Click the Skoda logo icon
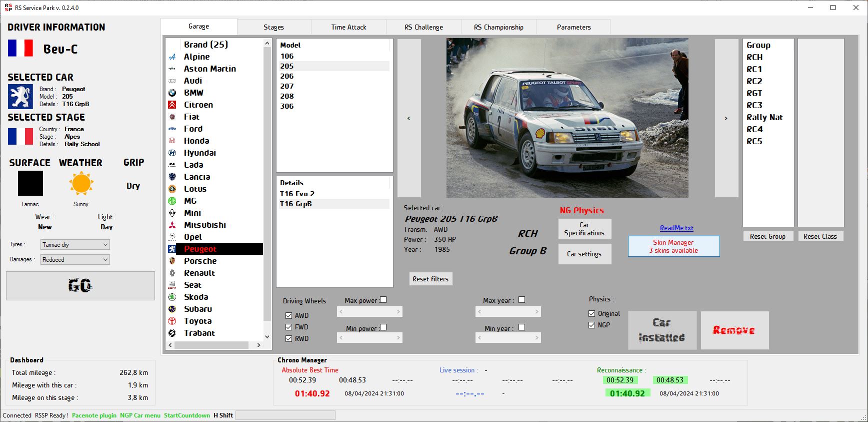The height and width of the screenshot is (422, 868). point(172,297)
